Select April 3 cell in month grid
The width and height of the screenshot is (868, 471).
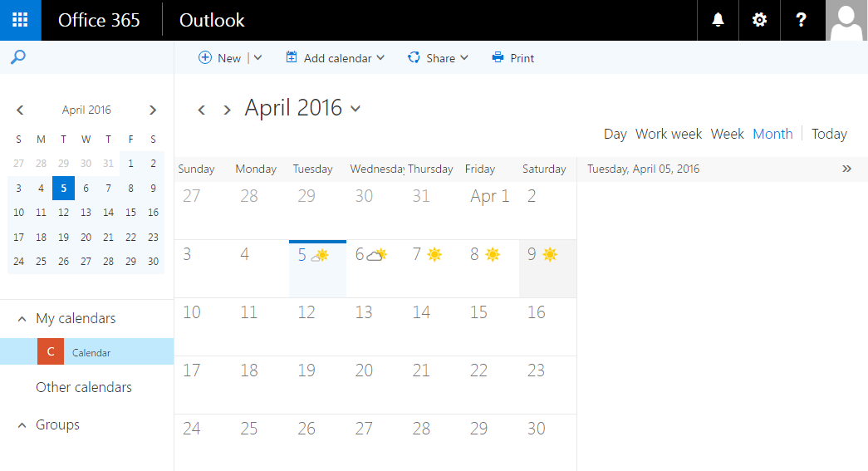click(x=204, y=268)
